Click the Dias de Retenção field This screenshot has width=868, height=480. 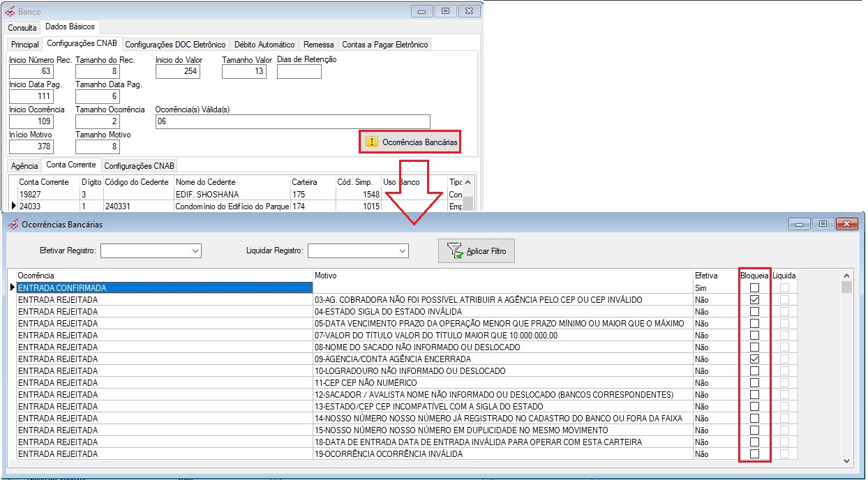click(299, 71)
